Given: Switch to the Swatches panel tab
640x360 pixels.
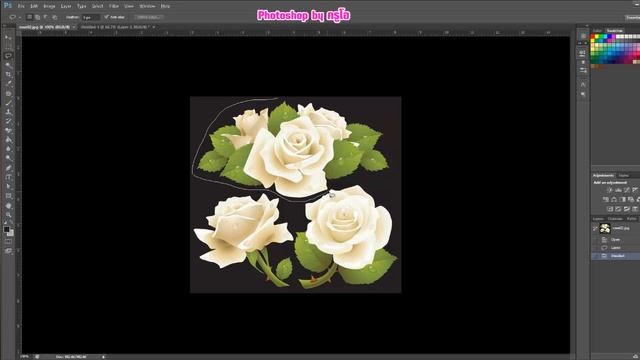Looking at the screenshot, I should tap(615, 31).
